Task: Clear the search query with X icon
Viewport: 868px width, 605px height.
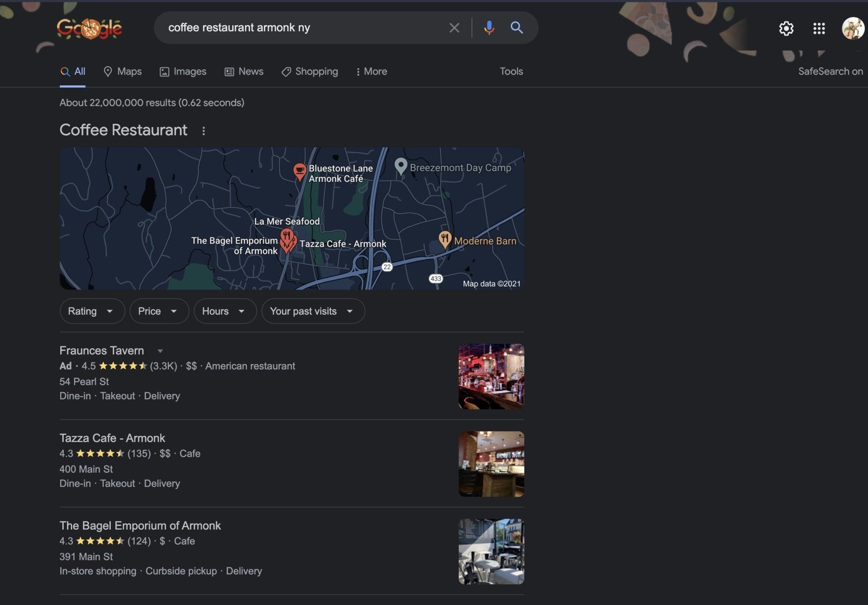Action: coord(454,28)
